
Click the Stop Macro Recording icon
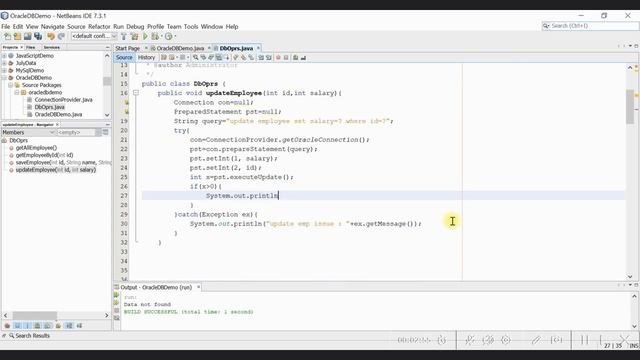pyautogui.click(x=286, y=58)
